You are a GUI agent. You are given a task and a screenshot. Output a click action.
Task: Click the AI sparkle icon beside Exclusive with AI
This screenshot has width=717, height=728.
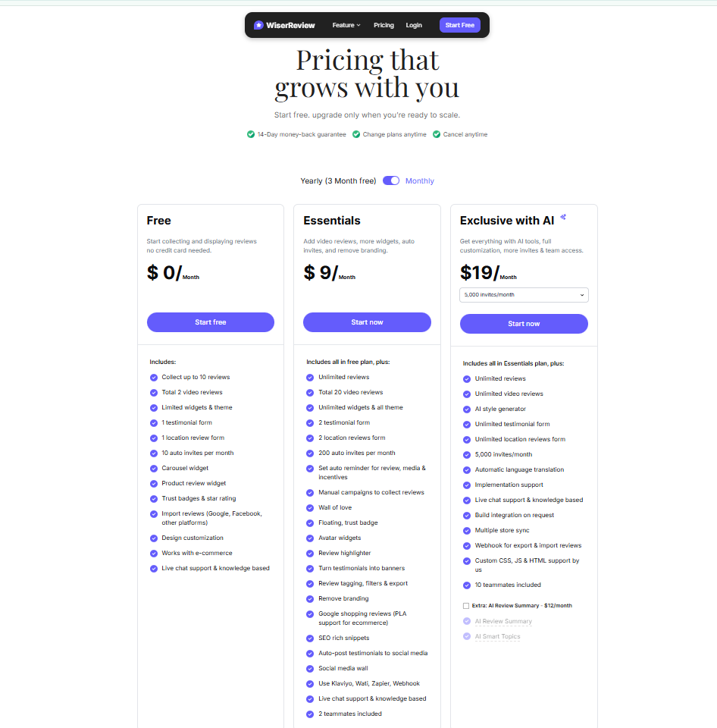point(562,217)
